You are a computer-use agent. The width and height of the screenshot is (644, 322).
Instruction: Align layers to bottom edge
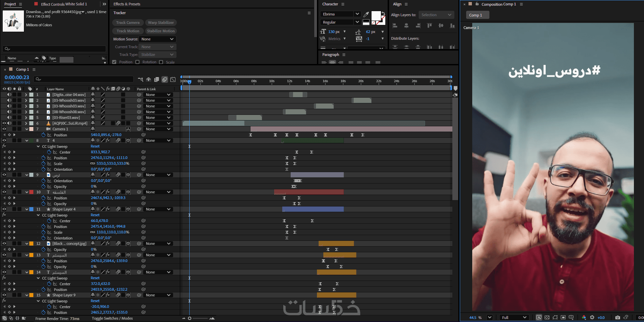tap(452, 26)
